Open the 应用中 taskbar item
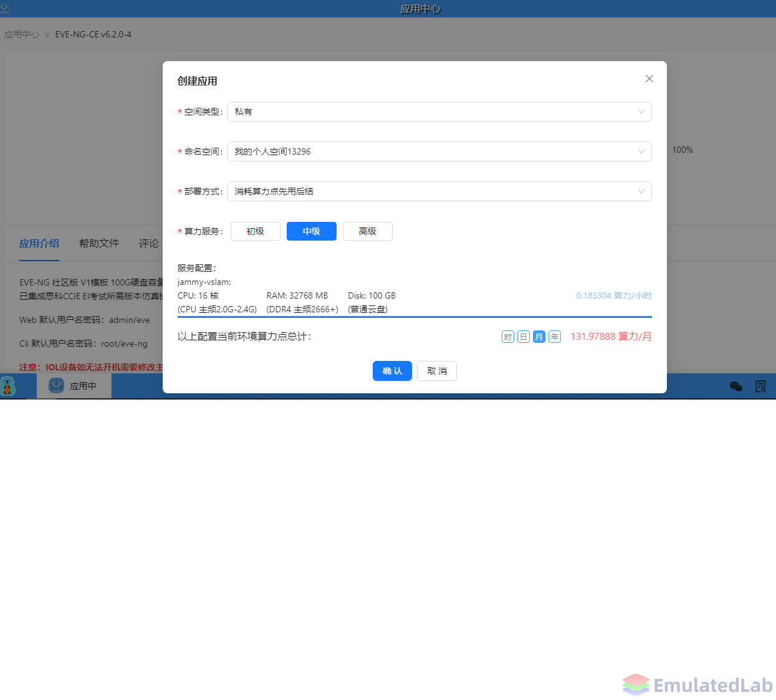Screen dimensions: 776x700 74,386
